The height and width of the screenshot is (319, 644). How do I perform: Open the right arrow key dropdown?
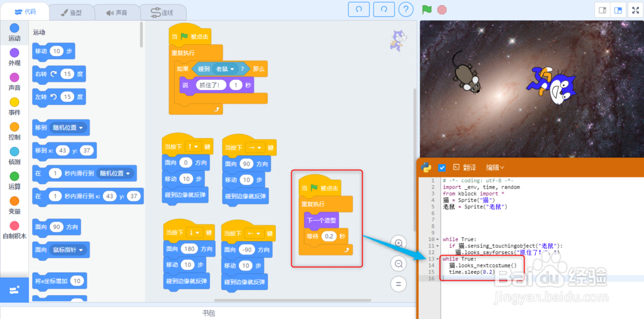[x=254, y=148]
